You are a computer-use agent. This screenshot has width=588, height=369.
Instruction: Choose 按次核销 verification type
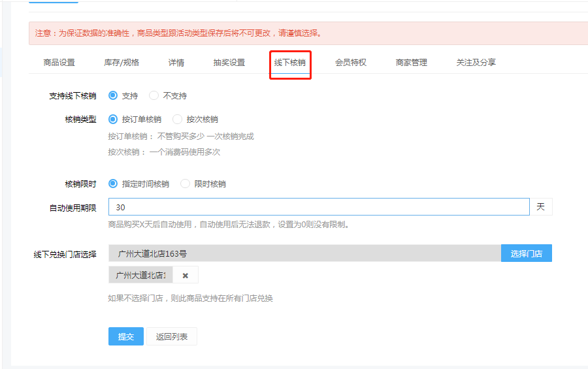(177, 120)
